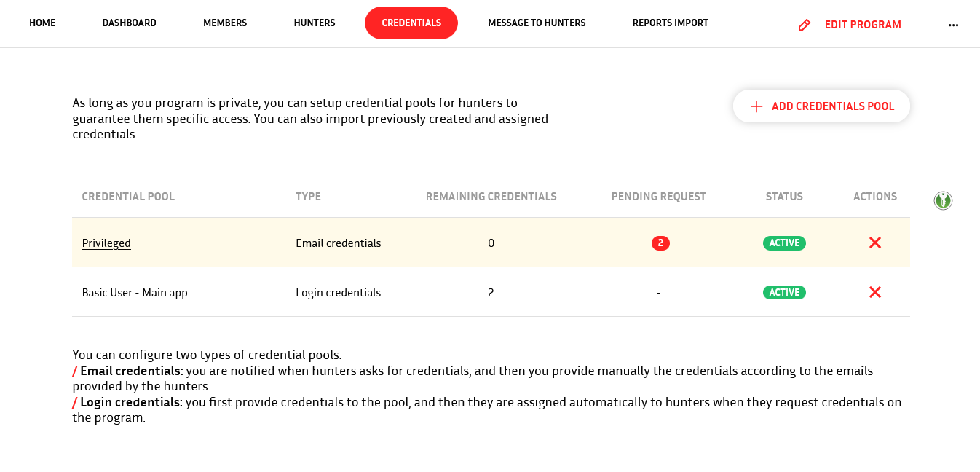The height and width of the screenshot is (472, 980).
Task: Click the Active status badge for Privileged
Action: click(784, 243)
